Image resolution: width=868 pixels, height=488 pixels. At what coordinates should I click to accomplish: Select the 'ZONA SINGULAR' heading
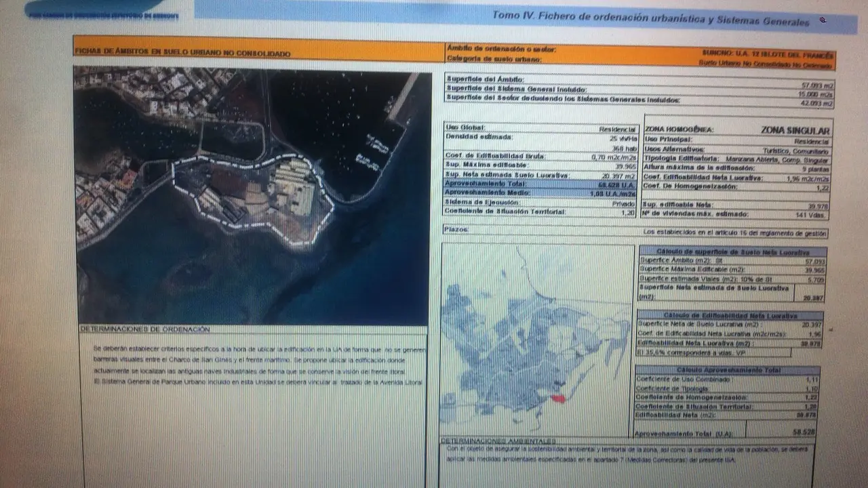(x=795, y=129)
